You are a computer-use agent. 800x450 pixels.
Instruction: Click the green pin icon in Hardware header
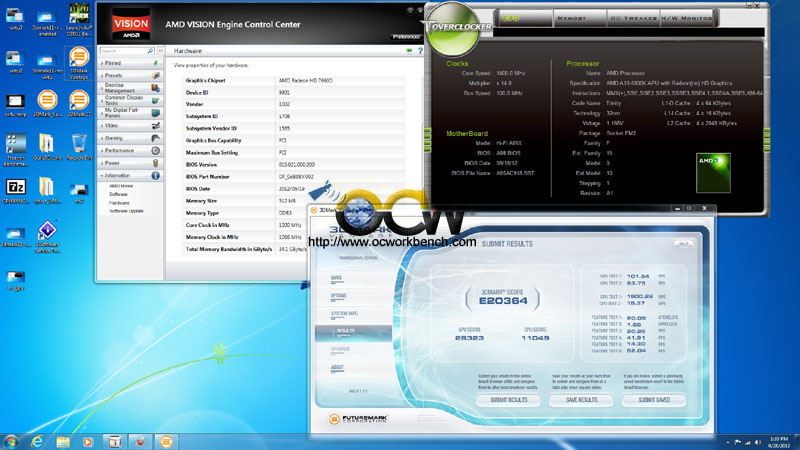[x=409, y=51]
